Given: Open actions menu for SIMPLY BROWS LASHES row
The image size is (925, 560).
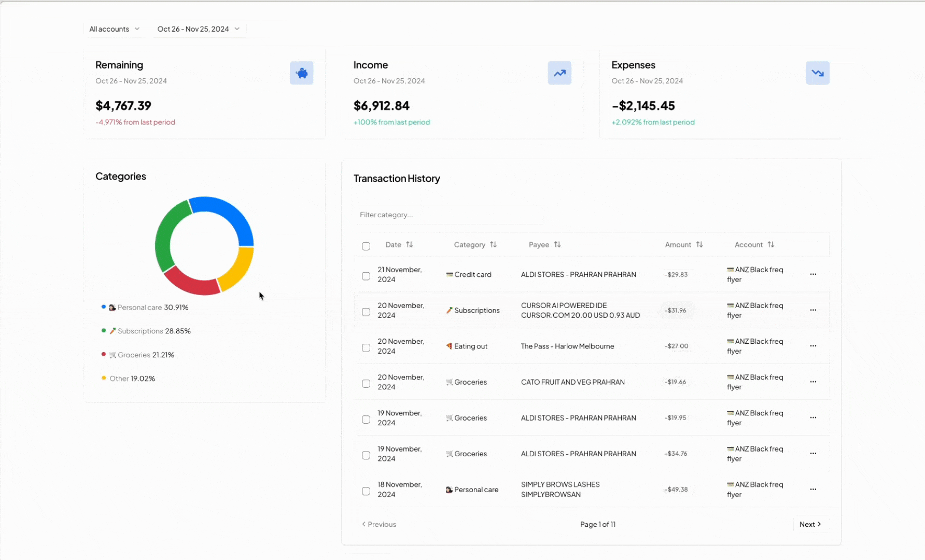Looking at the screenshot, I should coord(813,489).
